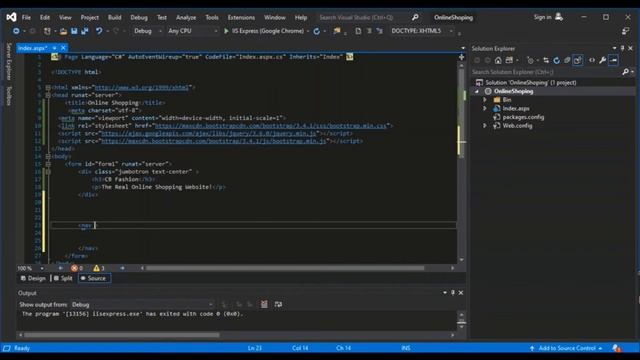640x360 pixels.
Task: Click Add to Source Control
Action: coord(567,348)
